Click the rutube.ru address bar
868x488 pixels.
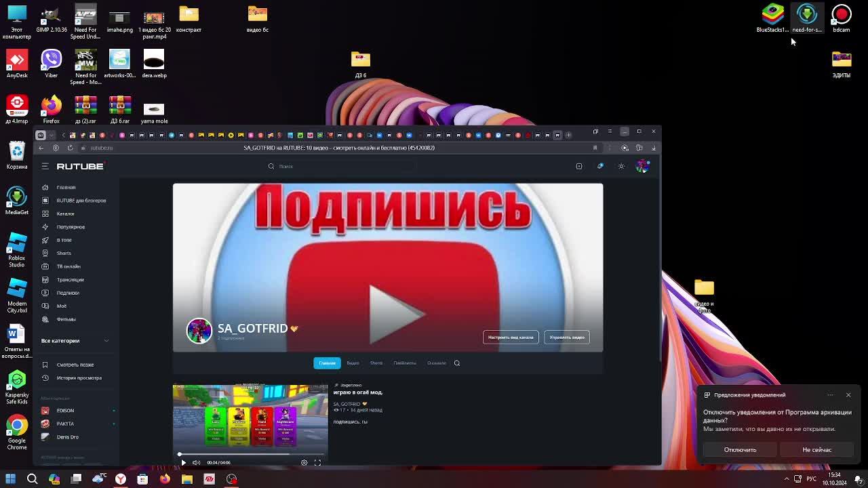[102, 148]
